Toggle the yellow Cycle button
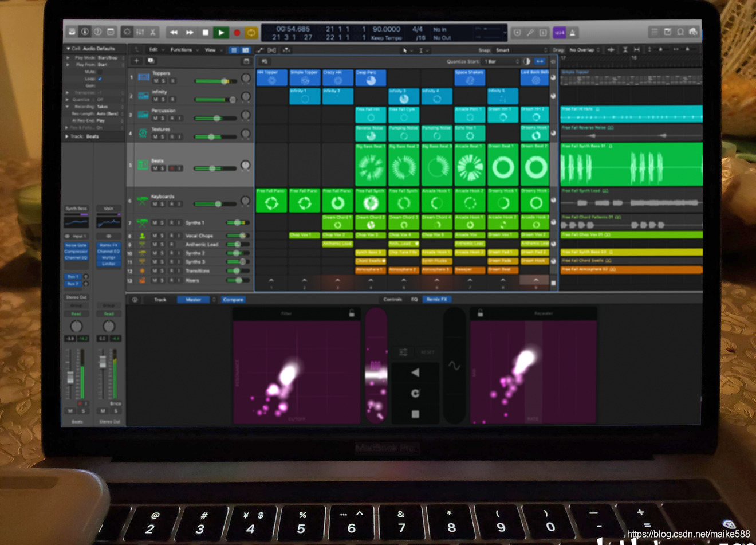Viewport: 756px width, 545px height. [251, 33]
